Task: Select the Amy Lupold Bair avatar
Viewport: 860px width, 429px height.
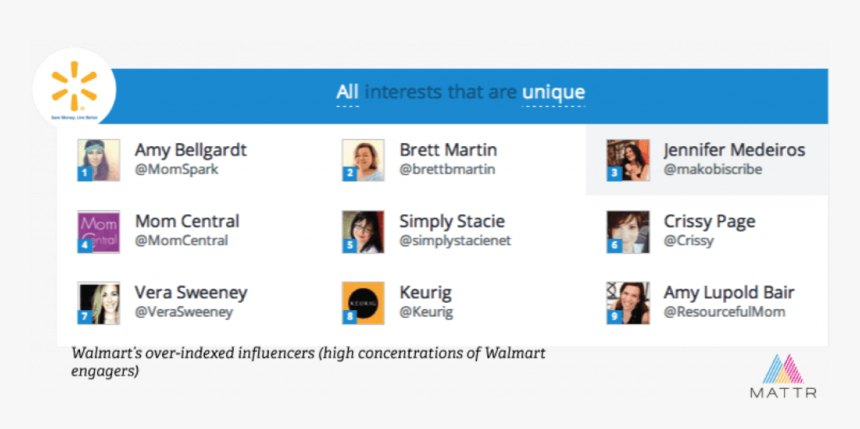Action: [x=628, y=303]
